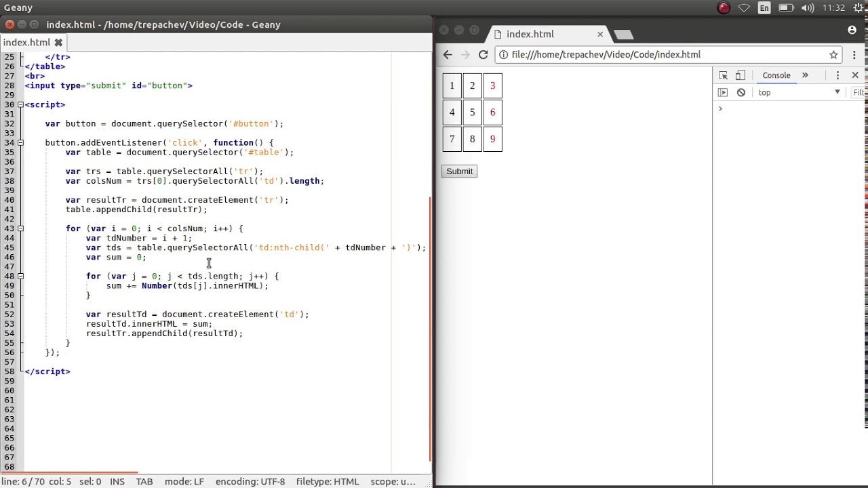Viewport: 868px width, 488px height.
Task: Click the Geany horizontal scrollbar
Action: pos(69,472)
